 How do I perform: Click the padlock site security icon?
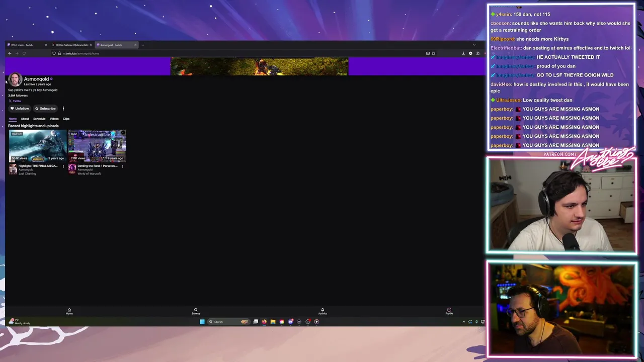point(59,53)
